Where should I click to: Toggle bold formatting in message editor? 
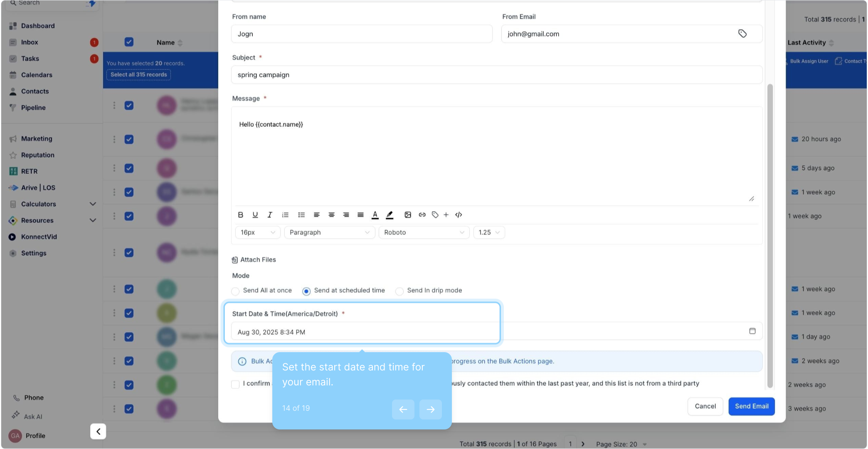click(x=240, y=215)
